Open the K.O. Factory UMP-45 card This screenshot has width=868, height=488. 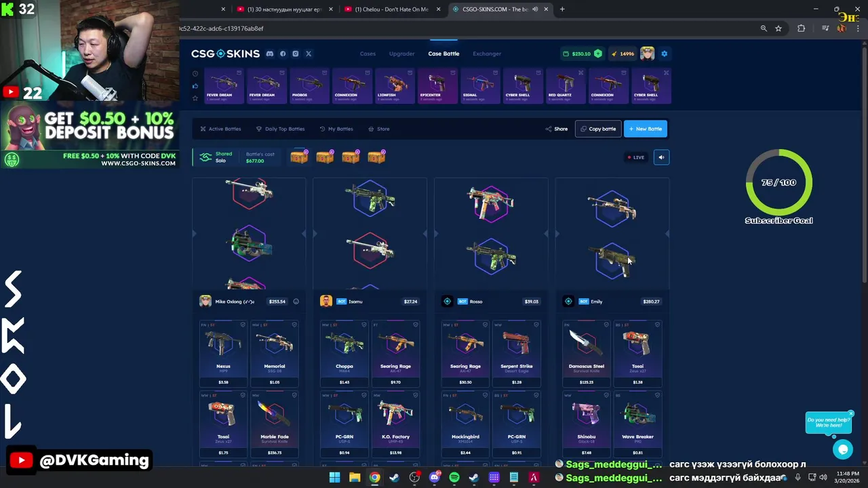[396, 425]
